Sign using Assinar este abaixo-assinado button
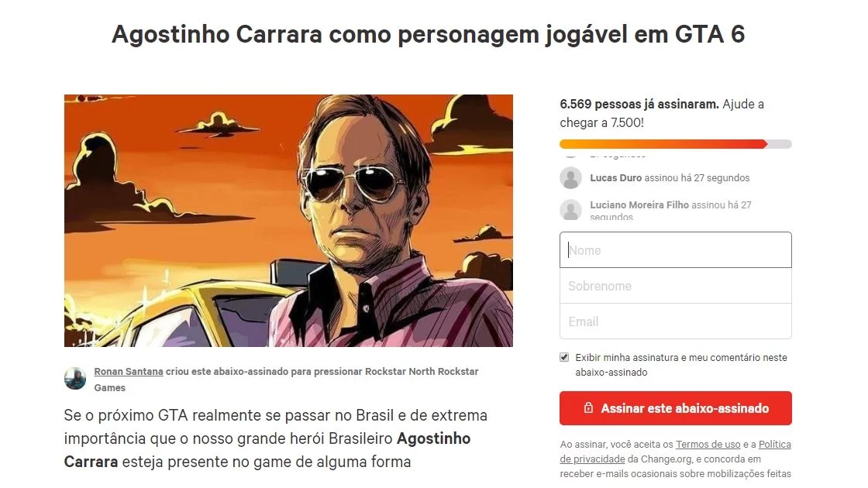The image size is (868, 488). [675, 408]
